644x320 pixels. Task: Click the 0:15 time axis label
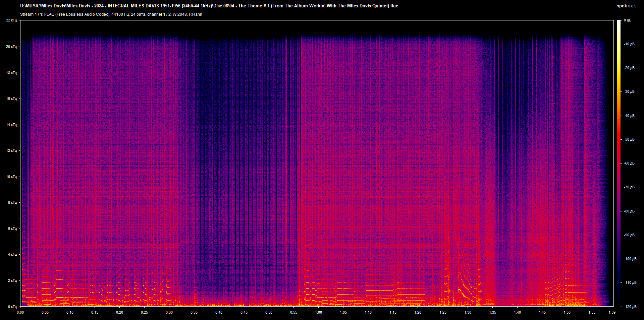click(95, 312)
